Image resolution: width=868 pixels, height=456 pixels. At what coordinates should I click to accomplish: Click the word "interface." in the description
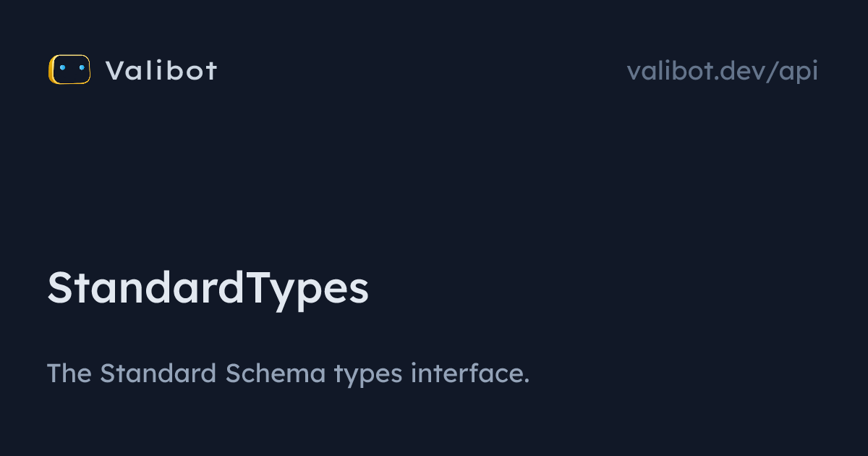[469, 373]
